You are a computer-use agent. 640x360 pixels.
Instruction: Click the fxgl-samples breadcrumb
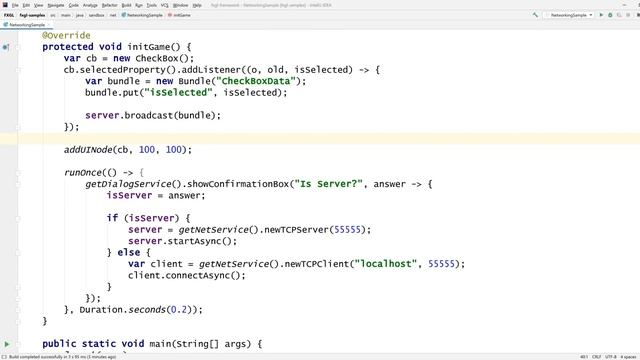[33, 15]
